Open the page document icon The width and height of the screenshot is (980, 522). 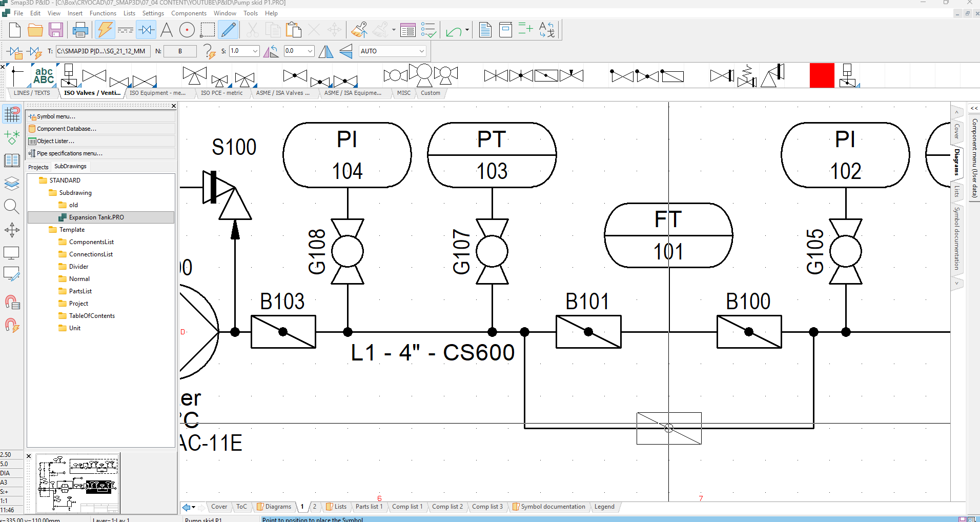485,30
